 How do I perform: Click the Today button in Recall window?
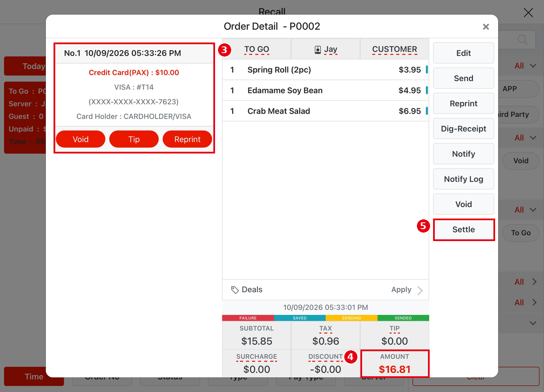(x=25, y=66)
